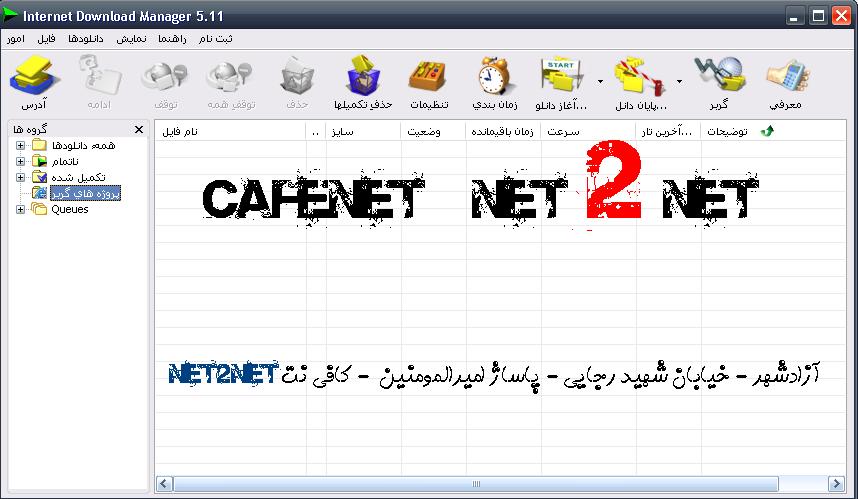Click the checked folder icon beside تکمیل شده
The height and width of the screenshot is (499, 858).
coord(39,177)
